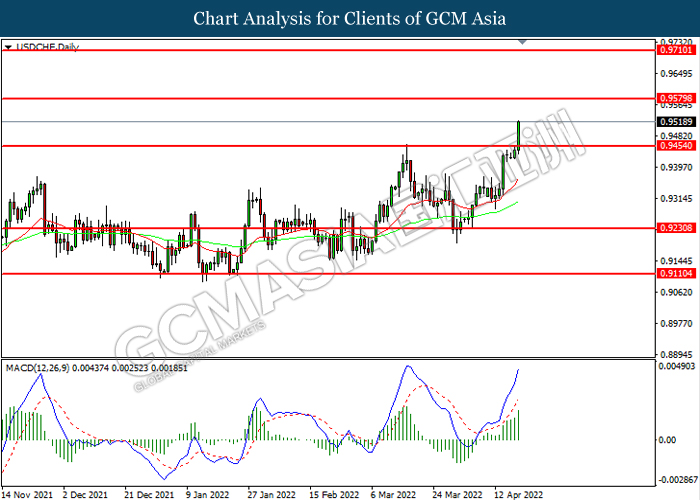Click the 15 Feb 2022 date label
The image size is (700, 500).
pyautogui.click(x=334, y=495)
